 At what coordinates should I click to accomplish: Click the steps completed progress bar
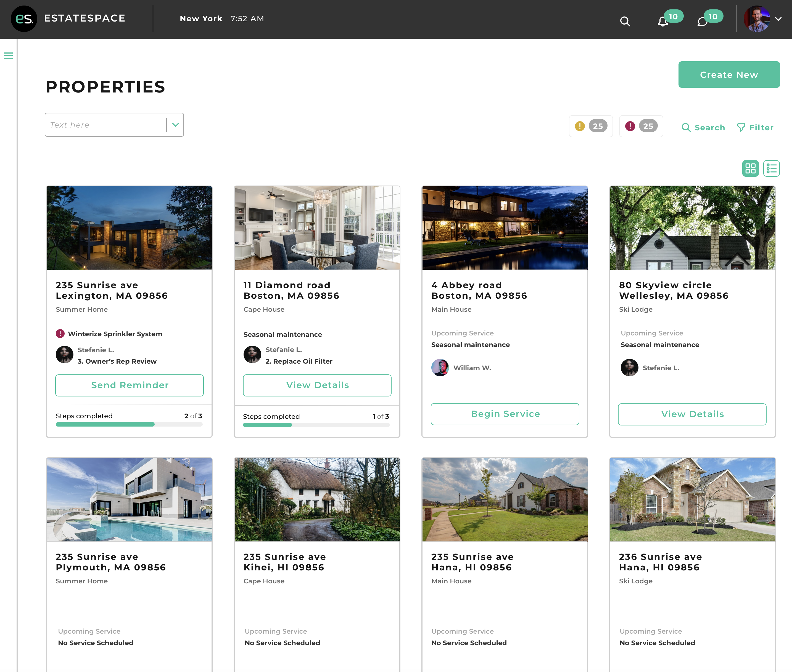click(129, 424)
